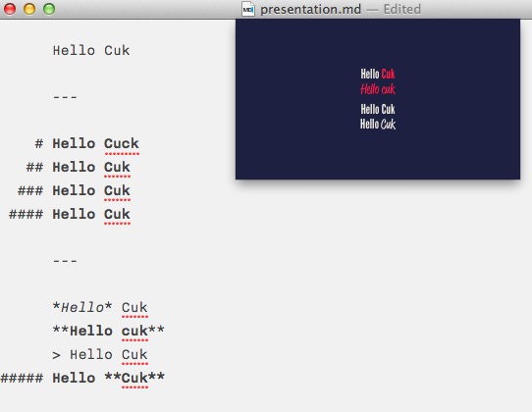The image size is (532, 412).
Task: Click the presentation.md document icon in title bar
Action: 248,9
